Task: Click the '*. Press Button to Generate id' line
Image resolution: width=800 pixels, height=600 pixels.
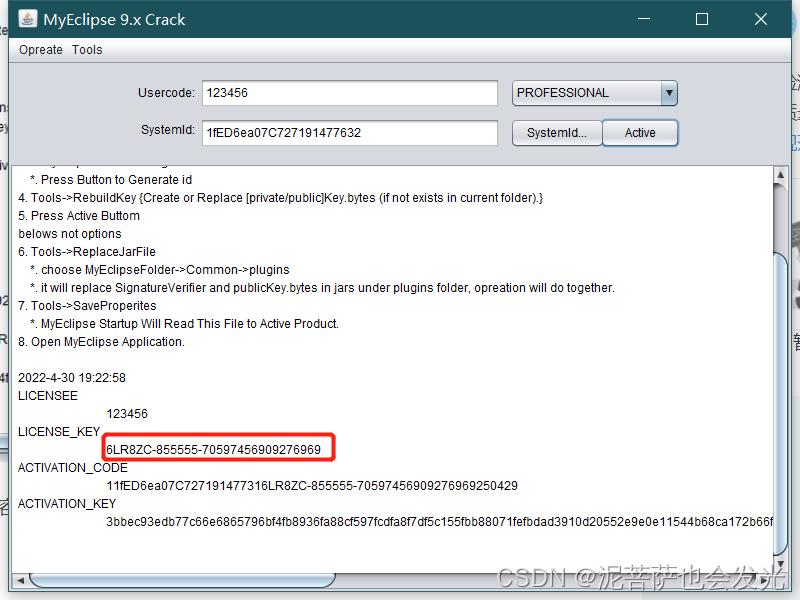Action: click(111, 180)
